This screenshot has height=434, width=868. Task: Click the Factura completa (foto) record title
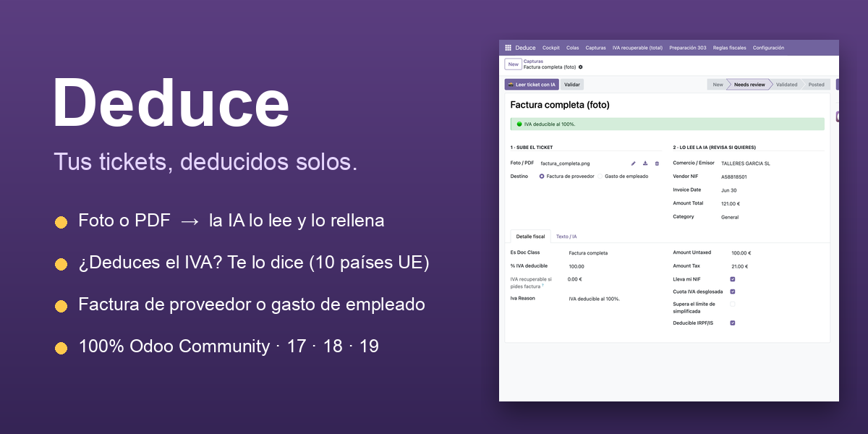click(560, 105)
